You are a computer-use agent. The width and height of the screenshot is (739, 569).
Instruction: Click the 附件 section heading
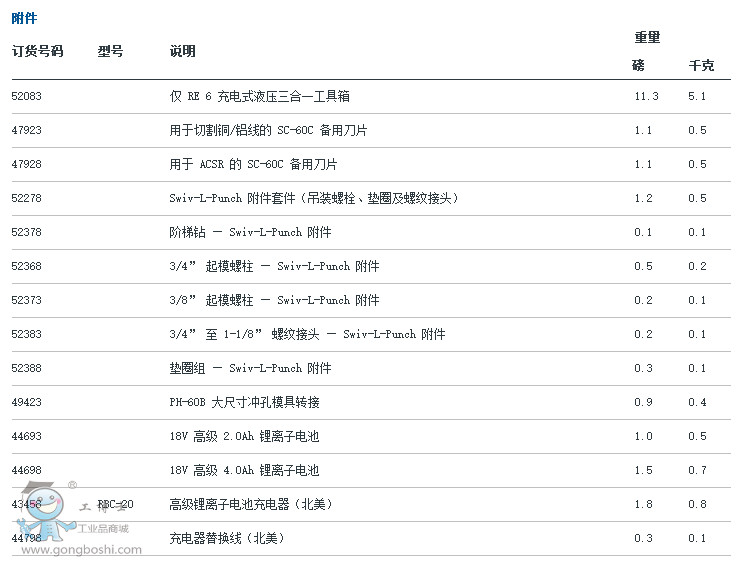tap(24, 18)
